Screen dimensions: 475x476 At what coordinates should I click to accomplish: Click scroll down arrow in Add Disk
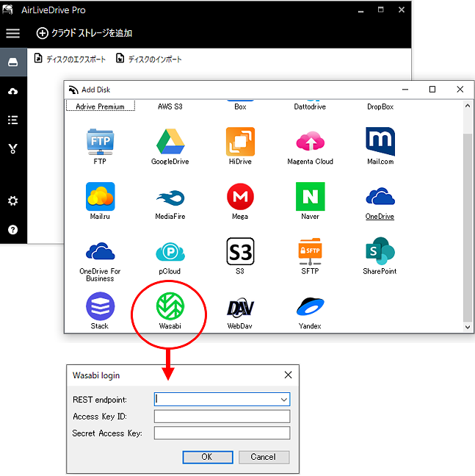point(468,327)
